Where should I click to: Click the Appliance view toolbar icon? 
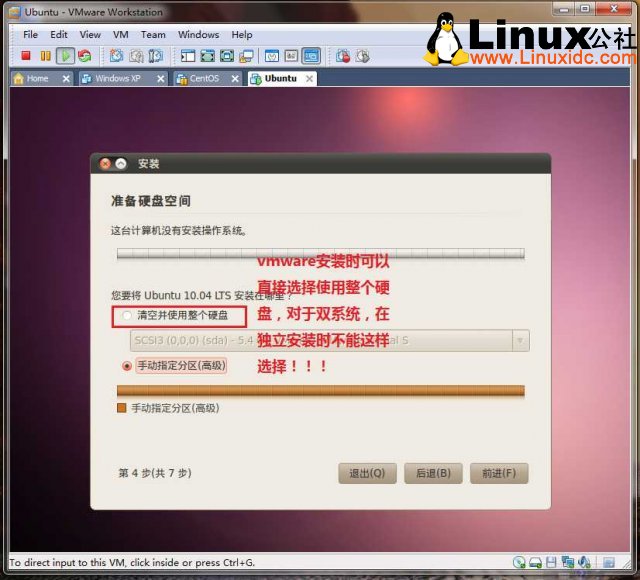click(x=291, y=56)
